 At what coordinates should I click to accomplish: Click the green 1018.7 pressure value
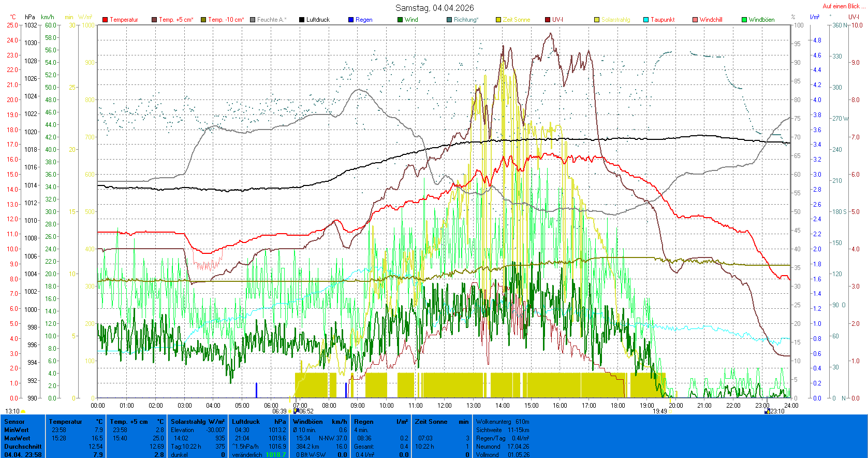coord(275,455)
